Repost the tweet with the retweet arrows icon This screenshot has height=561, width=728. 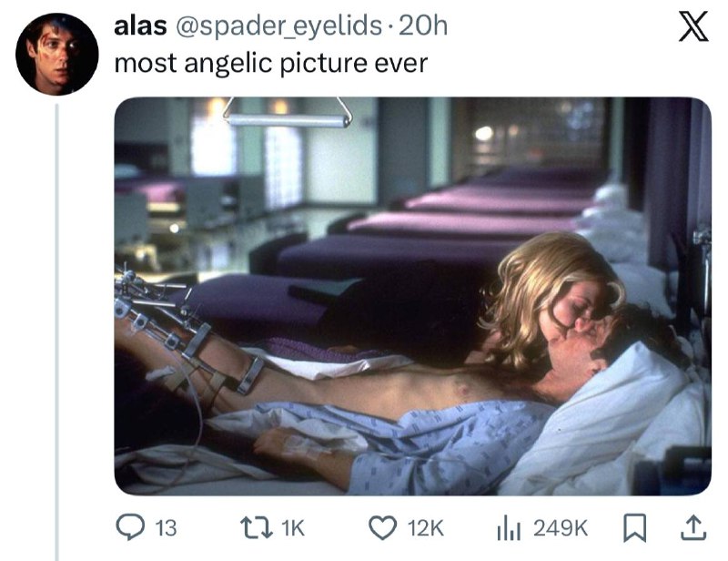tap(256, 528)
